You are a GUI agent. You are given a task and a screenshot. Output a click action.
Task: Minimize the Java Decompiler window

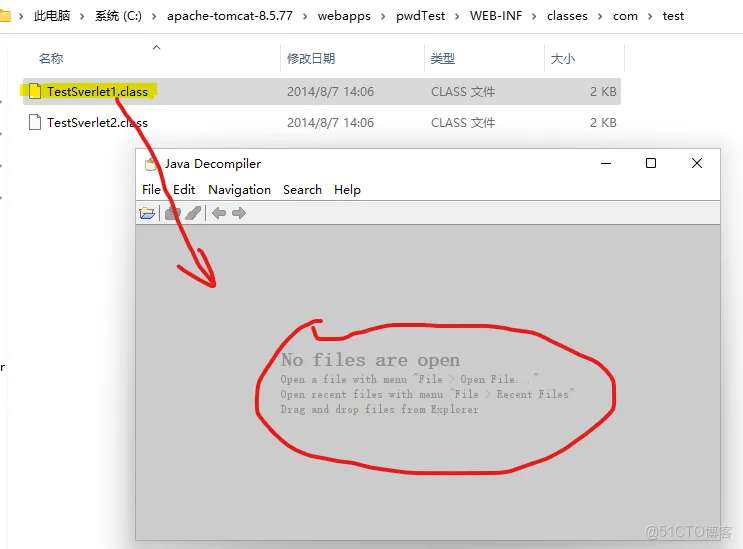pyautogui.click(x=606, y=163)
